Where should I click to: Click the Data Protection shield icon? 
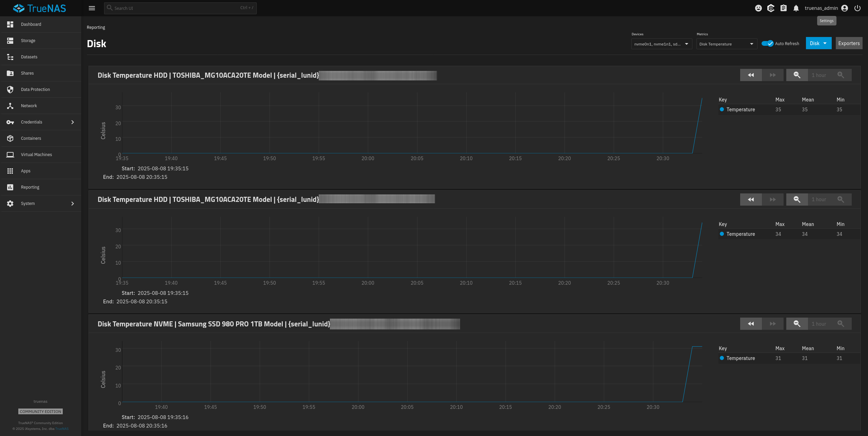pyautogui.click(x=10, y=90)
